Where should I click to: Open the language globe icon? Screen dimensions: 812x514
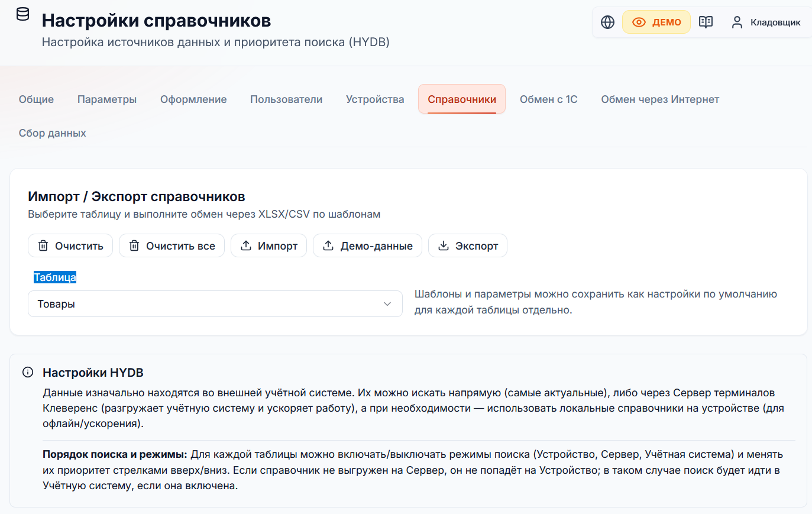coord(607,22)
